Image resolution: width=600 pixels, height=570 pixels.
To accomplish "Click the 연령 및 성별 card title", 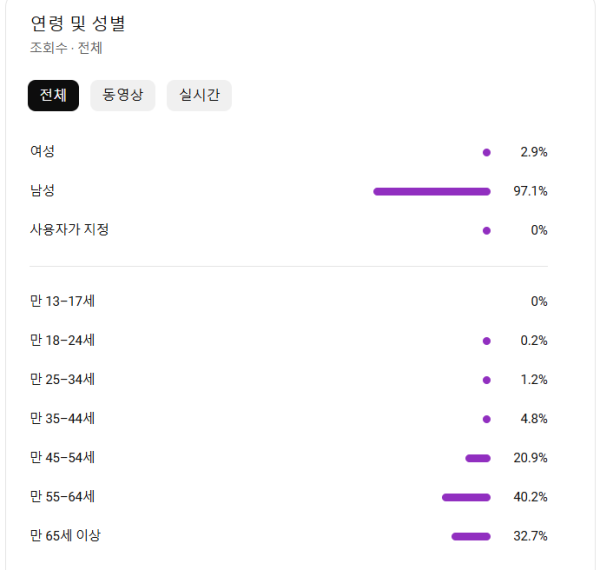I will coord(84,24).
